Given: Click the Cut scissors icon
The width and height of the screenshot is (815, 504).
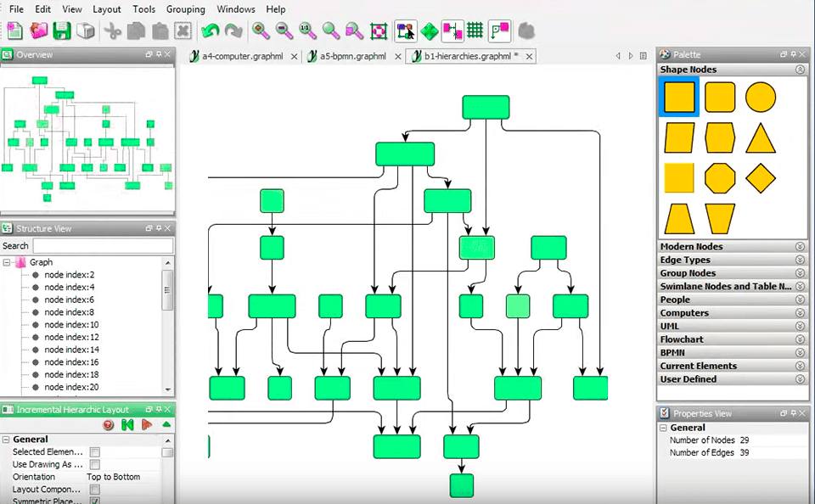Looking at the screenshot, I should 112,31.
